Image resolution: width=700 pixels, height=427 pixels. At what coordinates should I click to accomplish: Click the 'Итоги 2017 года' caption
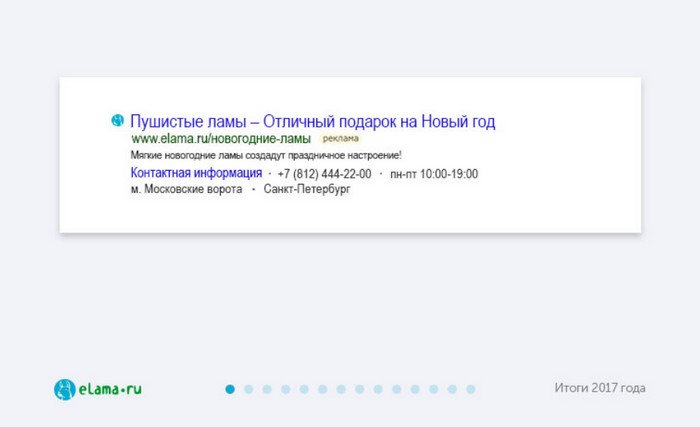pyautogui.click(x=600, y=388)
